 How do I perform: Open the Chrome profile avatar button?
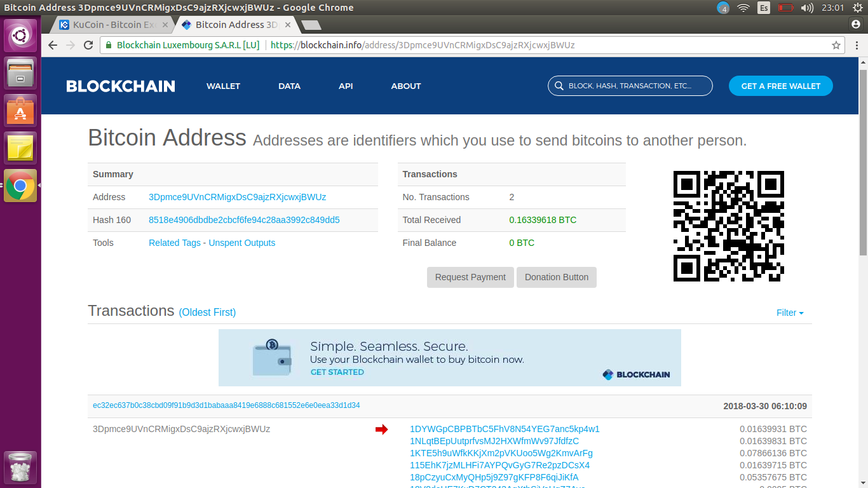pos(855,24)
